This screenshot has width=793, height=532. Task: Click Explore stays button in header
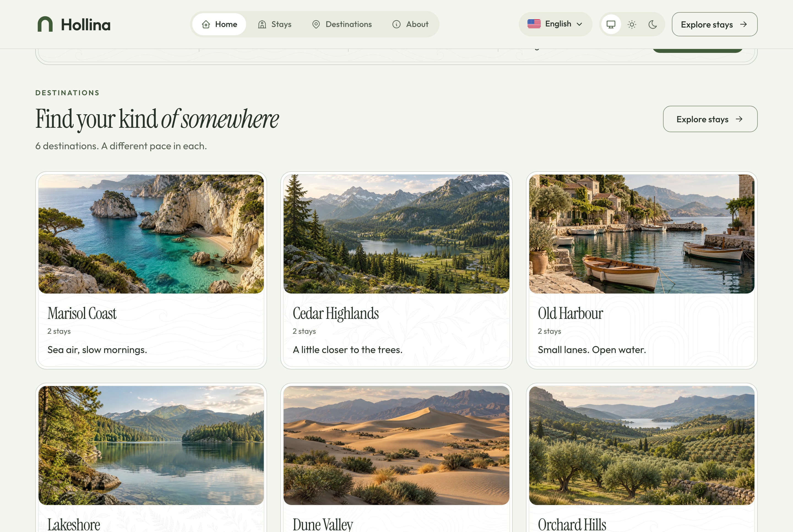714,25
